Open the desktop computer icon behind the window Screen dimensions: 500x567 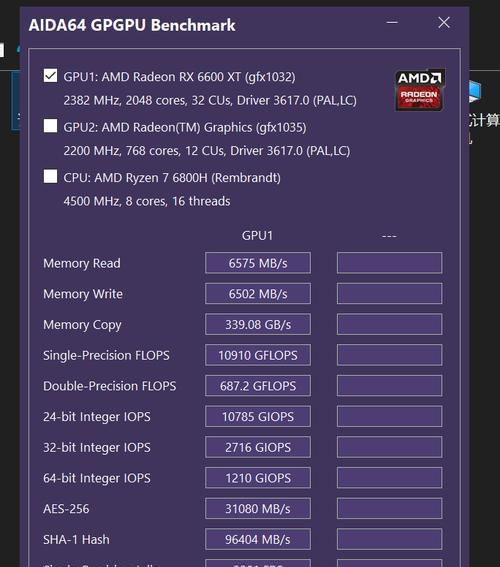[477, 93]
